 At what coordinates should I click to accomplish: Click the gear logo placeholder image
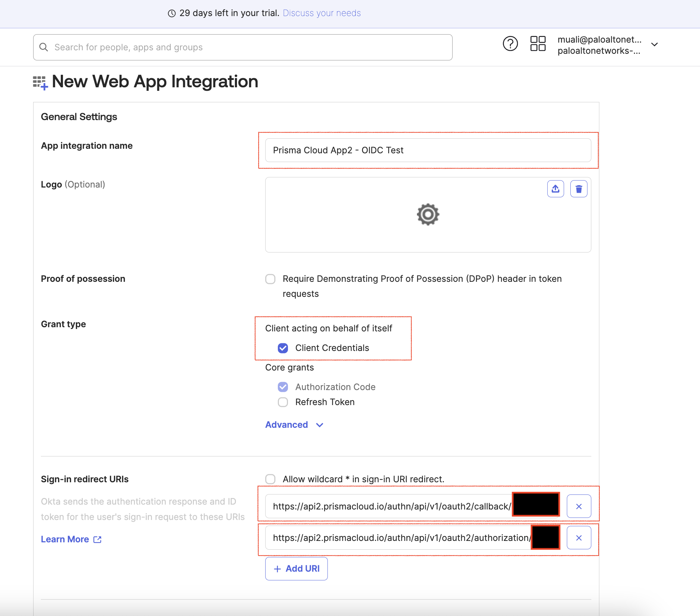(x=428, y=214)
